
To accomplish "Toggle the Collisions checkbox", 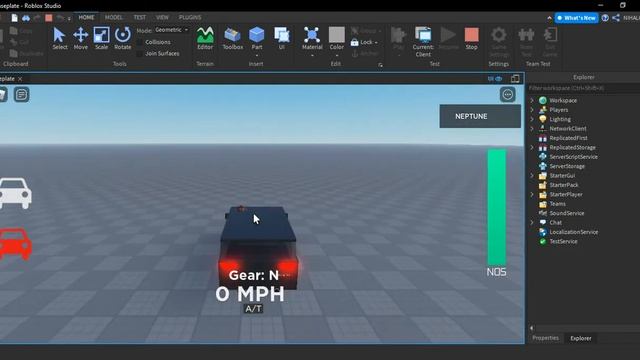I will point(140,42).
